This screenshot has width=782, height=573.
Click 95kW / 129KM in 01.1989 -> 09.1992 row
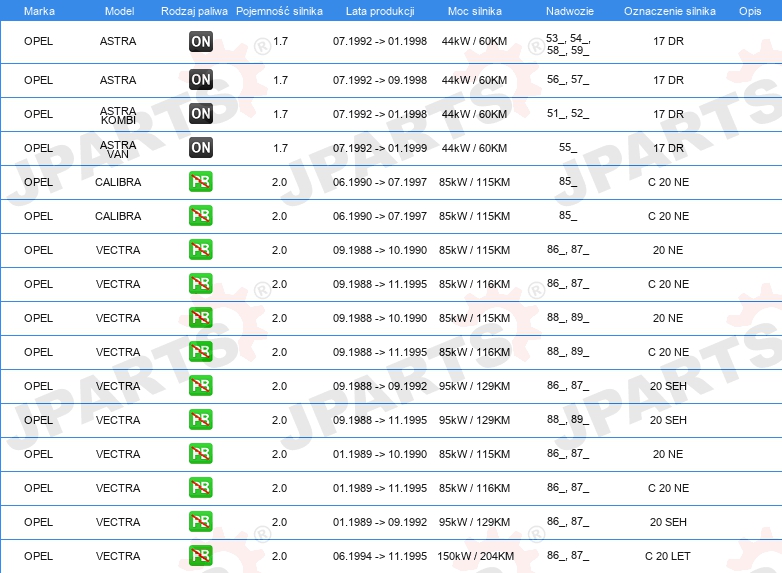point(474,522)
